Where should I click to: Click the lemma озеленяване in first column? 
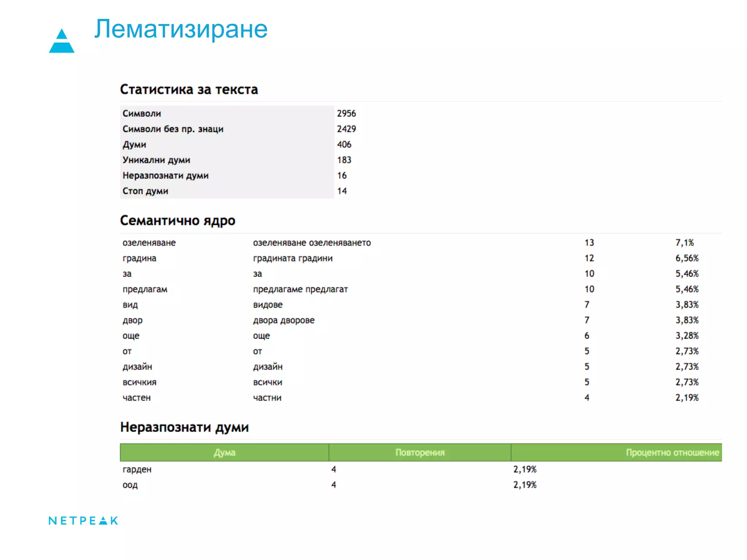tap(149, 243)
